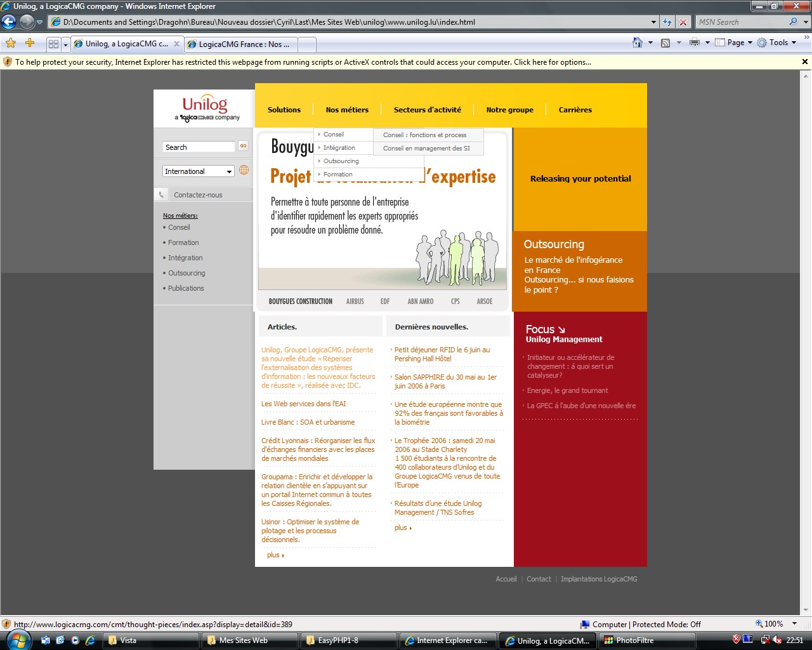Viewport: 812px width, 650px height.
Task: Click into the MSN Search box
Action: [741, 22]
